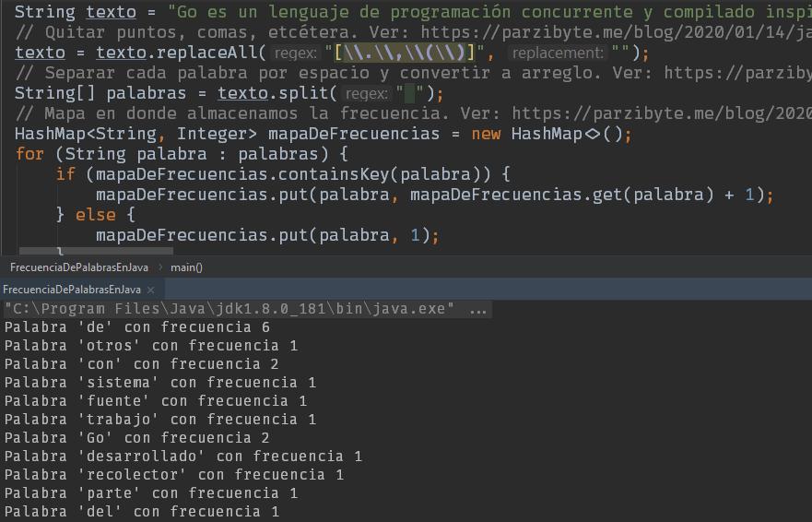Close the FrecuenciaDePalabrasEnJava run tab
This screenshot has width=812, height=522.
(x=151, y=290)
